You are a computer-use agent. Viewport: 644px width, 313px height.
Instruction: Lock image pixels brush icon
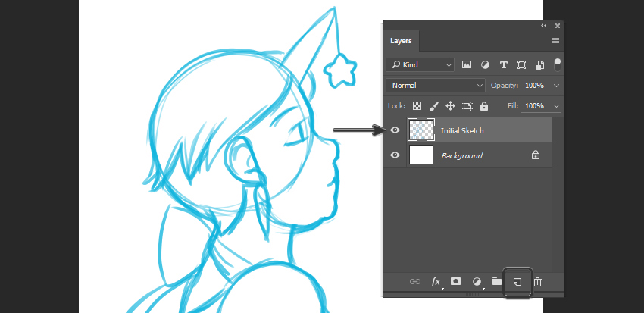pos(433,106)
